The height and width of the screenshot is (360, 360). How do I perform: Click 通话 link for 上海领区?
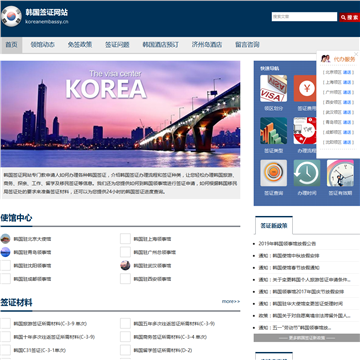coord(347,82)
